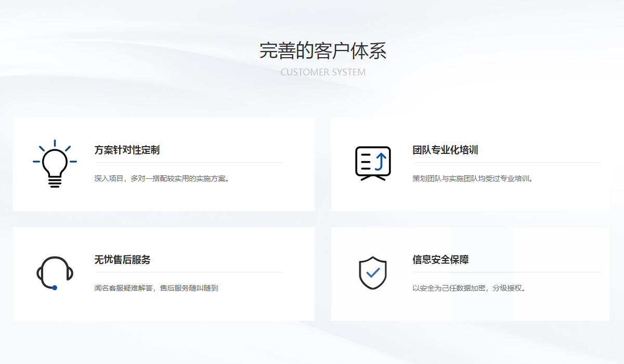This screenshot has width=624, height=364.
Task: Open the 信息安全保障 heading
Action: coord(440,260)
